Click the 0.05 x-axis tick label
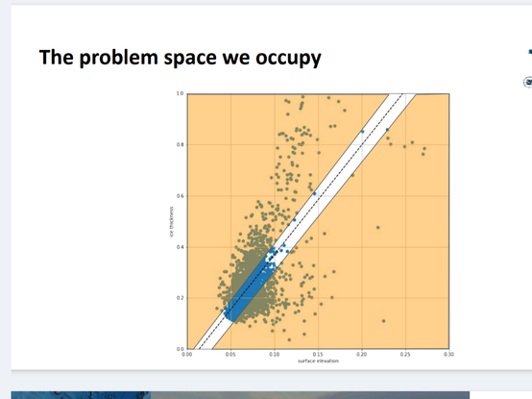The height and width of the screenshot is (399, 532). tap(230, 354)
